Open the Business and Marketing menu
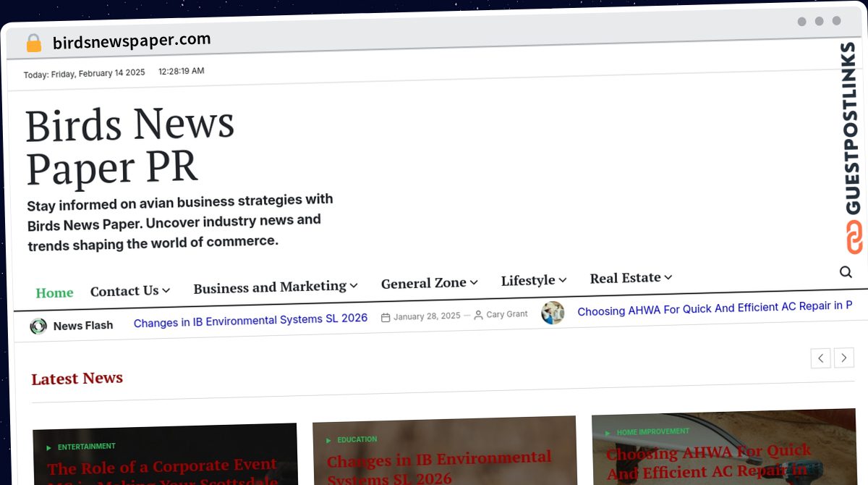868x485 pixels. [270, 287]
